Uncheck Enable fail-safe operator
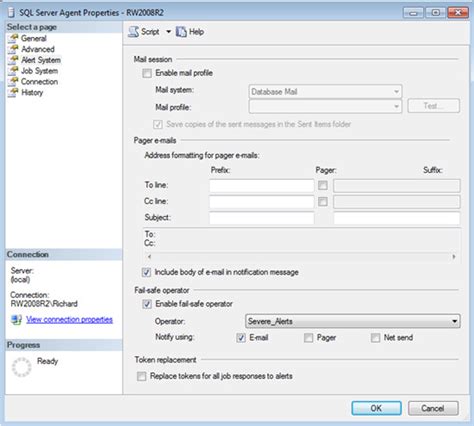Image resolution: width=474 pixels, height=426 pixels. tap(147, 304)
